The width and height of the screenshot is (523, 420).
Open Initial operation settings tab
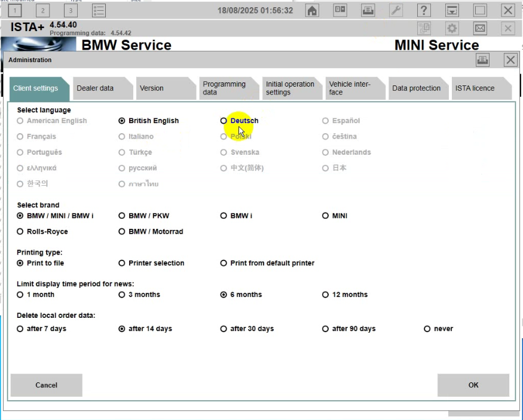pyautogui.click(x=292, y=88)
